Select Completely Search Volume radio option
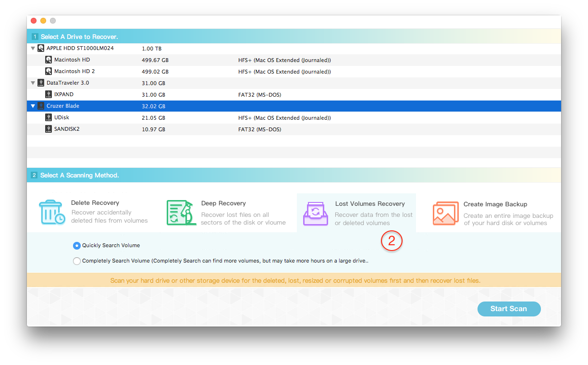Viewport: 588px width, 365px height. click(x=77, y=261)
